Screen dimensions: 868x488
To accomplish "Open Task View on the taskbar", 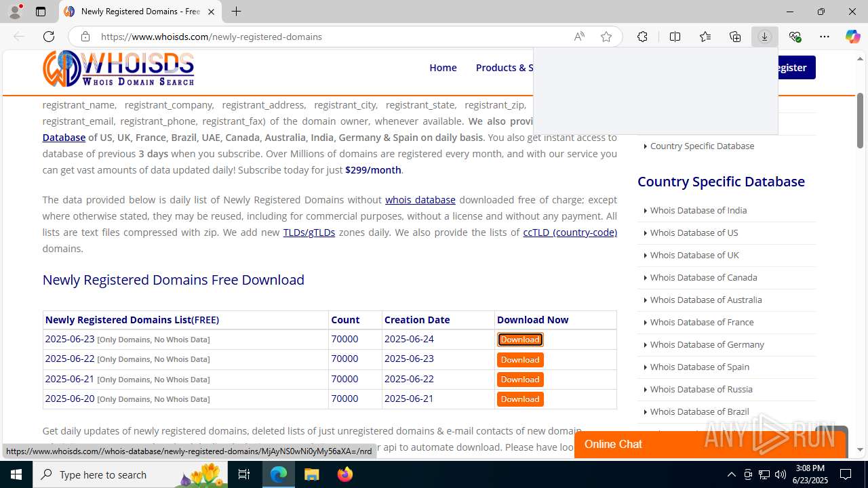I will click(245, 474).
